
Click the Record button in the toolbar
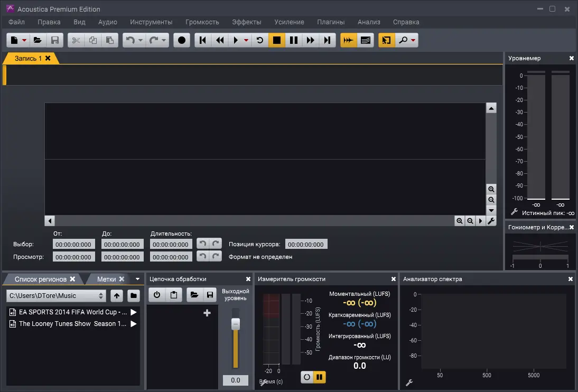tap(181, 40)
